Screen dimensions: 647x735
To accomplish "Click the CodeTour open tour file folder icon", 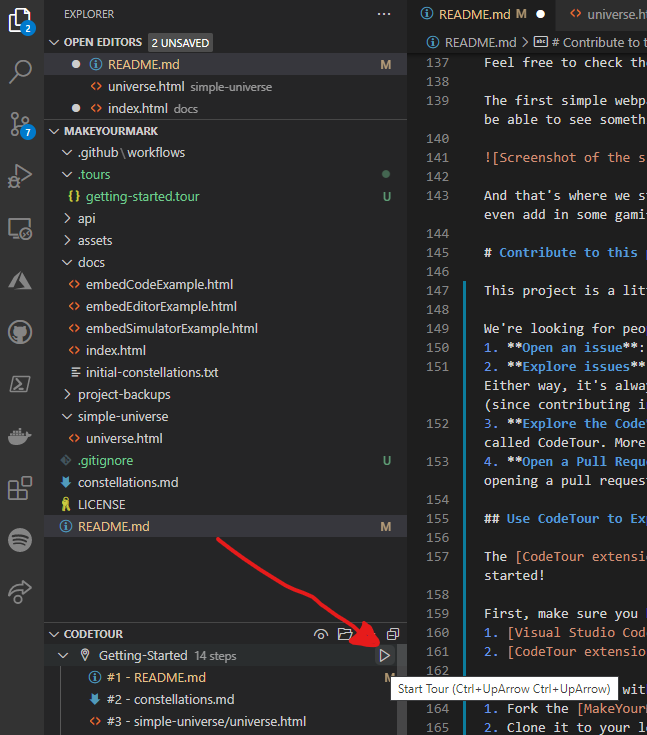I will pyautogui.click(x=345, y=634).
